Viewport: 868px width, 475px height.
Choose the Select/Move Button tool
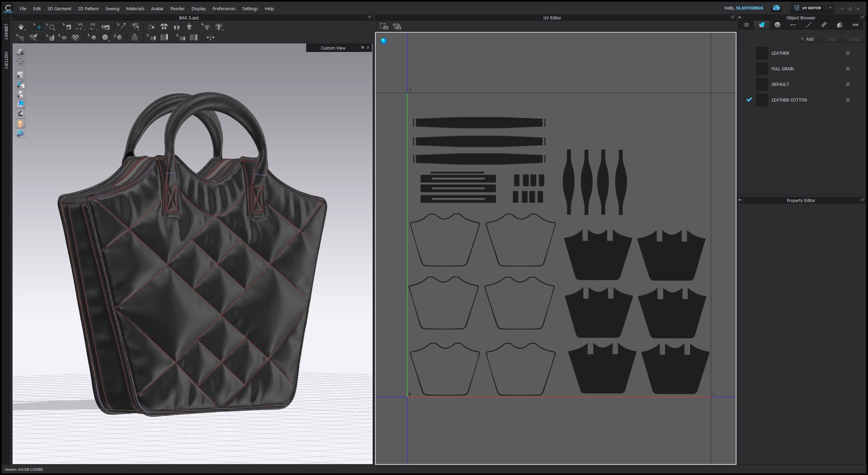92,37
